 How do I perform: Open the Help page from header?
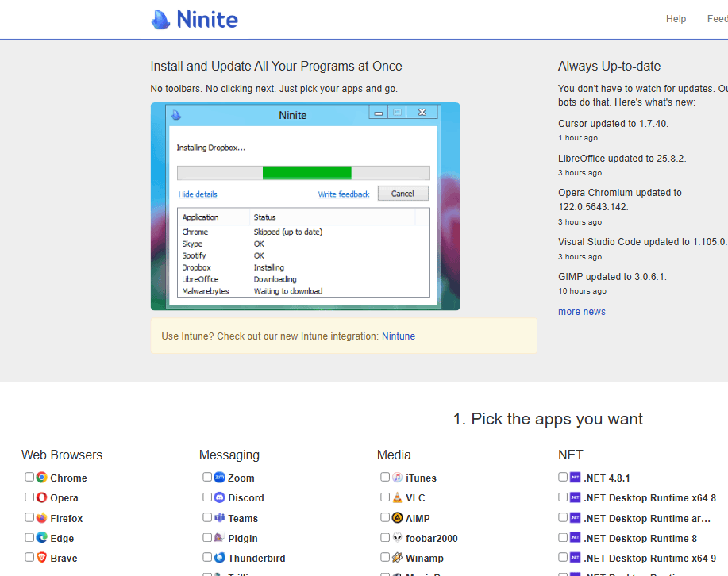pyautogui.click(x=676, y=19)
